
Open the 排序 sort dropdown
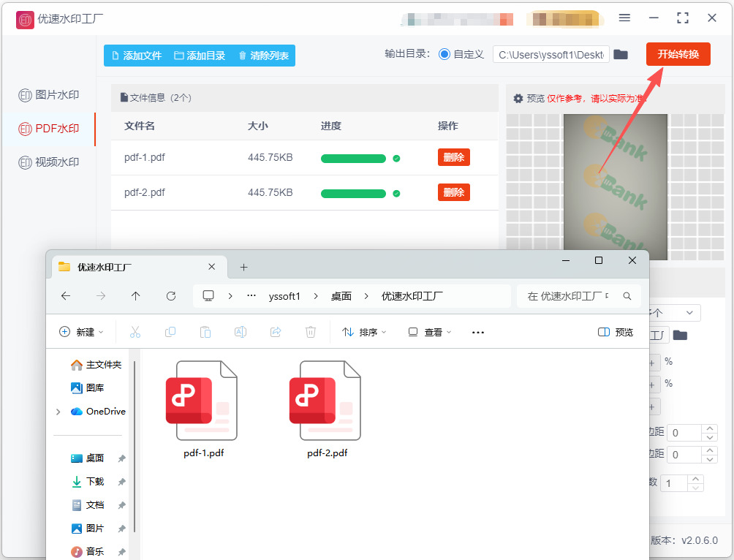click(x=364, y=332)
